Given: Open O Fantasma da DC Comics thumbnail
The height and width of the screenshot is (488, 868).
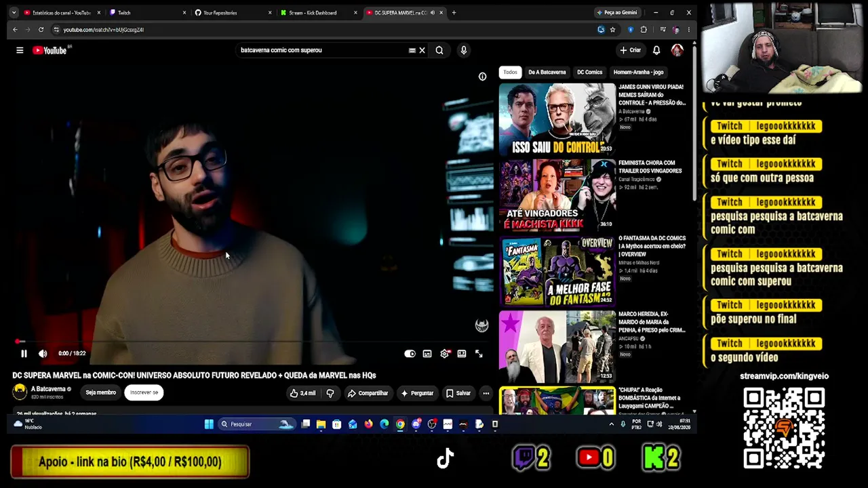Looking at the screenshot, I should [x=557, y=270].
